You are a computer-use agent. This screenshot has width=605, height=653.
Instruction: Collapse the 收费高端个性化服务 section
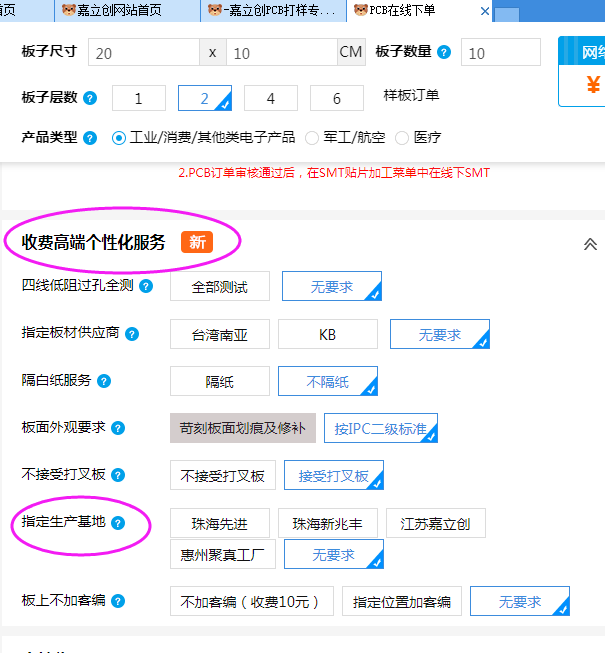[590, 243]
